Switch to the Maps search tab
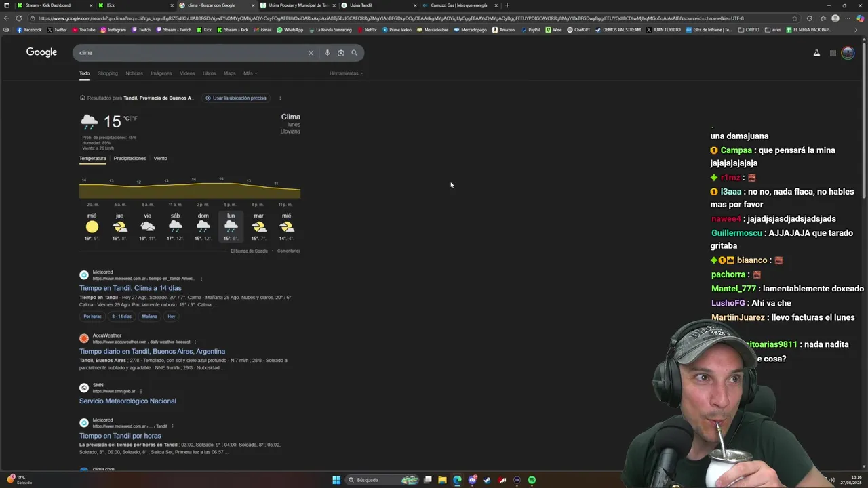The height and width of the screenshot is (488, 868). [229, 73]
